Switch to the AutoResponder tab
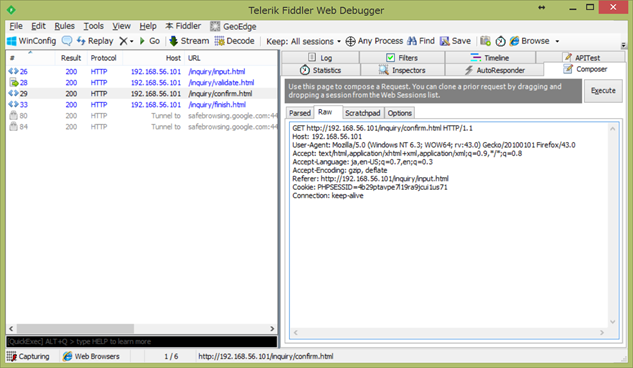Screen dimensions: 633x368 coord(495,70)
